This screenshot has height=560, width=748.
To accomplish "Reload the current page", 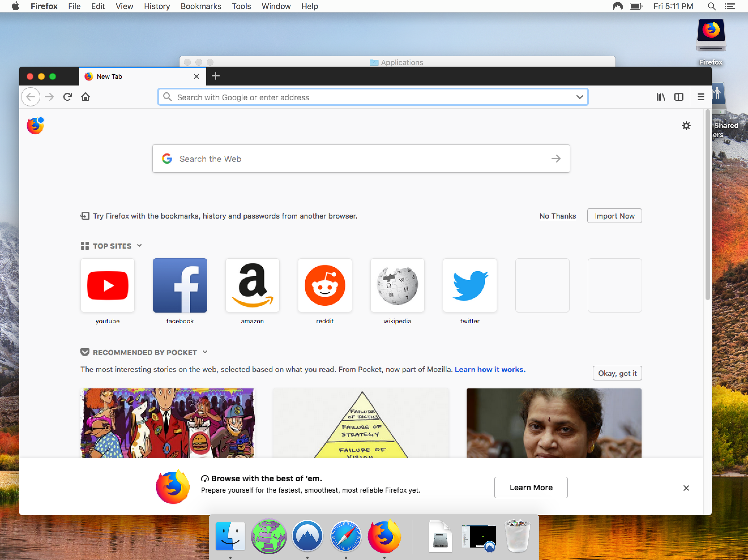I will coord(68,97).
